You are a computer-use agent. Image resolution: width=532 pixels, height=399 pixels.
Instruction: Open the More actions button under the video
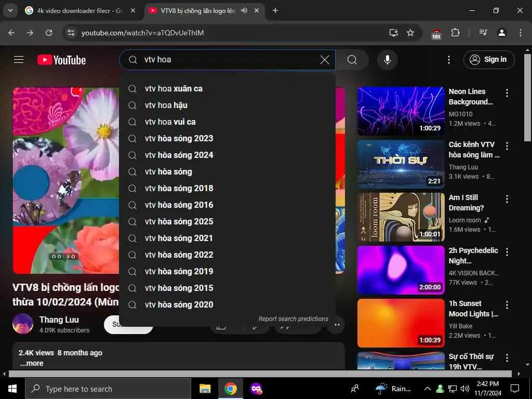click(337, 325)
